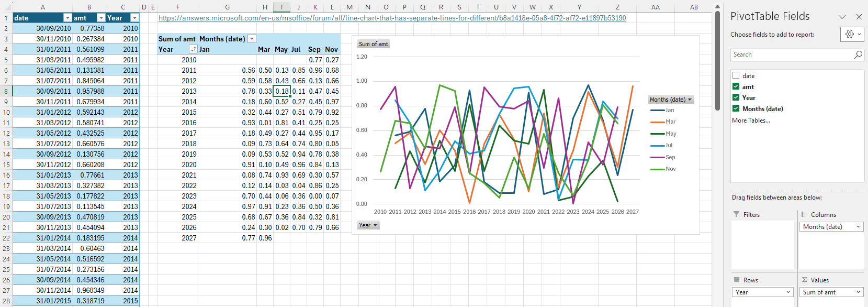Screen dimensions: 868x307
Task: Open the answers.microsoft.com hyperlink
Action: click(x=392, y=18)
